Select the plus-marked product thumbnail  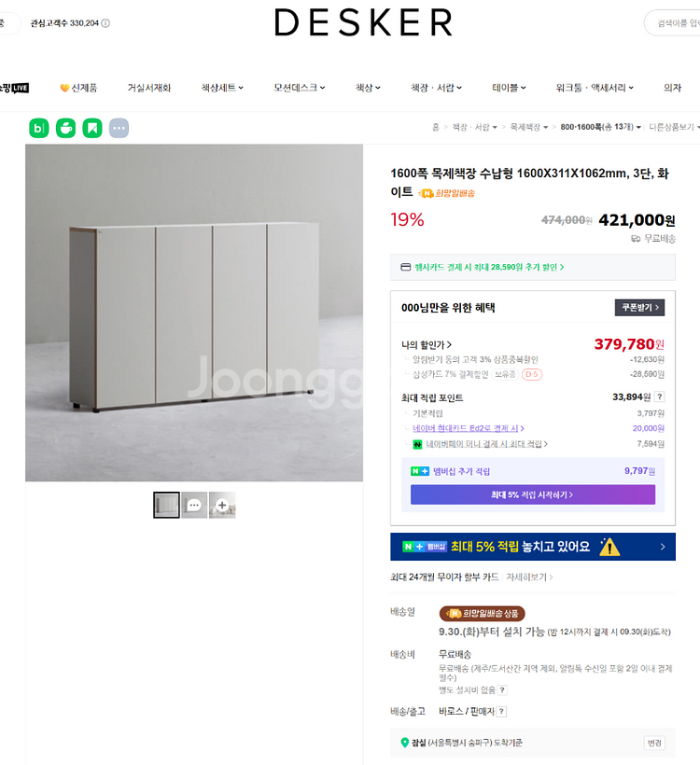[x=222, y=505]
